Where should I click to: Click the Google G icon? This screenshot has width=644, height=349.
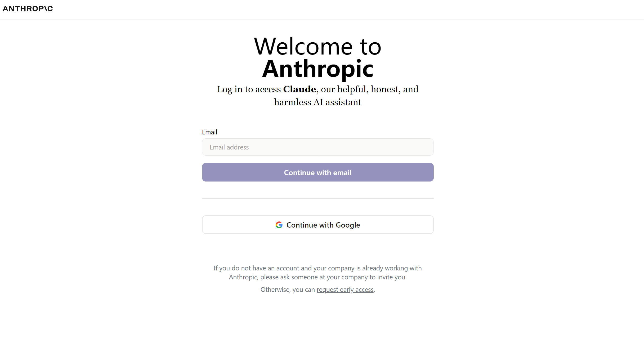click(x=279, y=225)
